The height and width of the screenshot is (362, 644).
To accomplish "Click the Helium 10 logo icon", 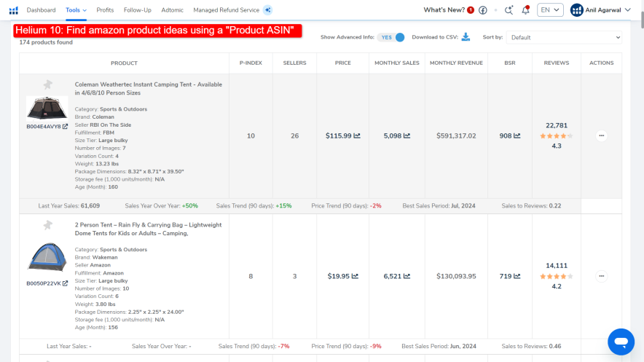I will 14,10.
